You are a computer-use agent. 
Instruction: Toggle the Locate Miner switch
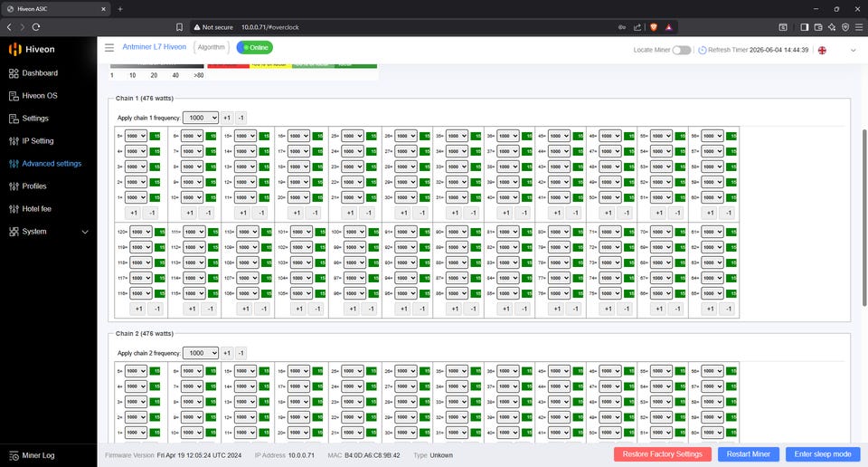[x=682, y=50]
